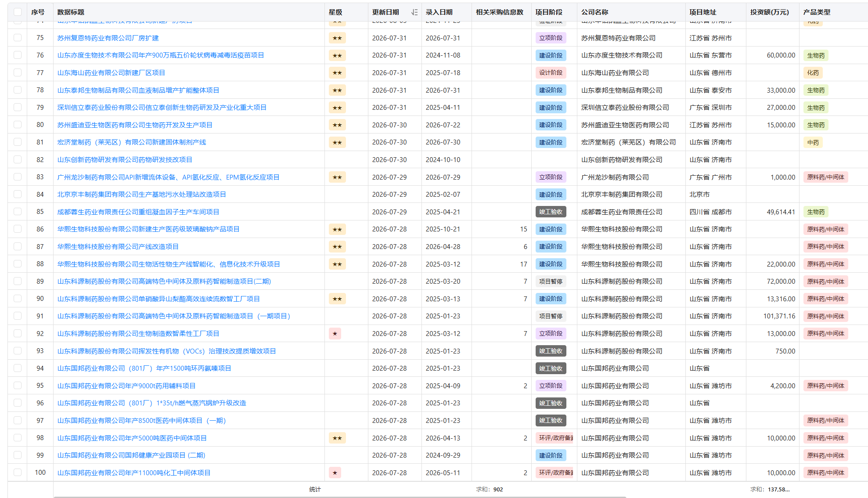Click the 建设阶段 tag in row 99
This screenshot has height=498, width=868.
pyautogui.click(x=551, y=455)
